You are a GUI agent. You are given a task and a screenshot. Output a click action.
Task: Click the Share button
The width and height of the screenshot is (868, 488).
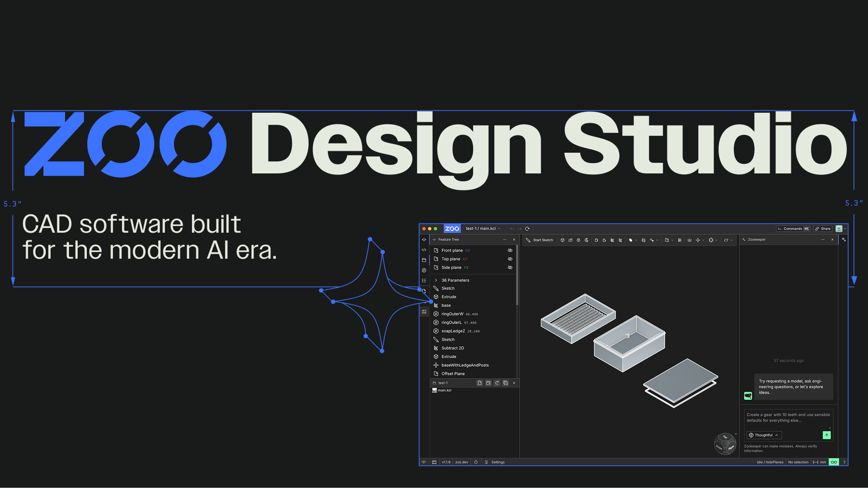pyautogui.click(x=823, y=229)
